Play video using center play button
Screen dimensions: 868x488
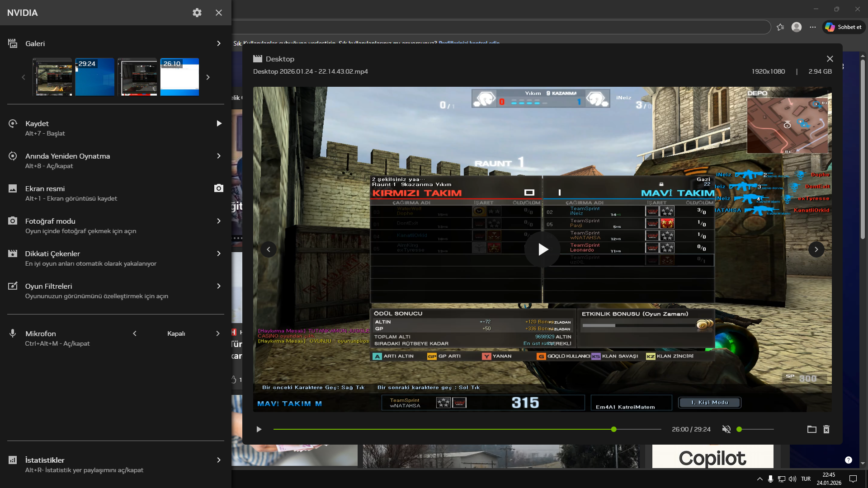(542, 249)
